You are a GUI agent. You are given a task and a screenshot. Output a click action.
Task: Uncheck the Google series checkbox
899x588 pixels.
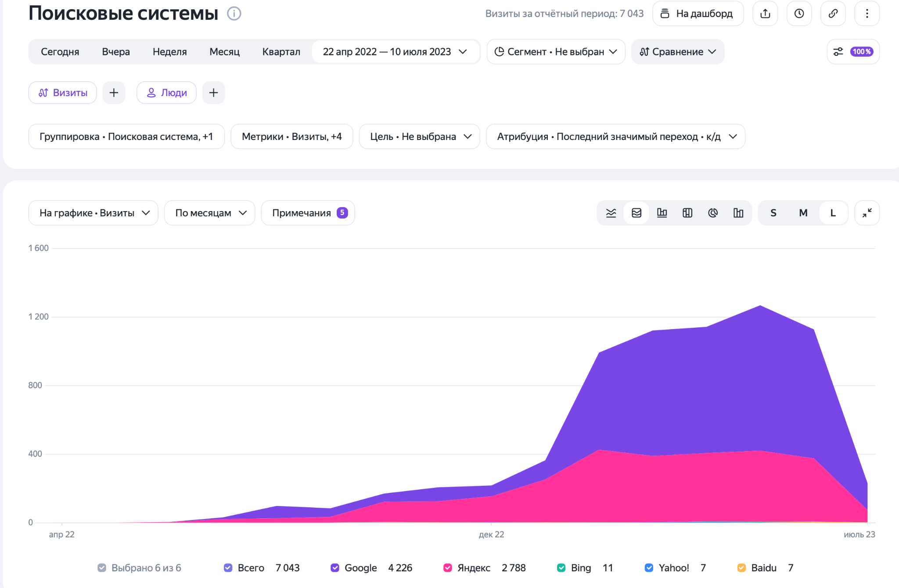(x=335, y=568)
